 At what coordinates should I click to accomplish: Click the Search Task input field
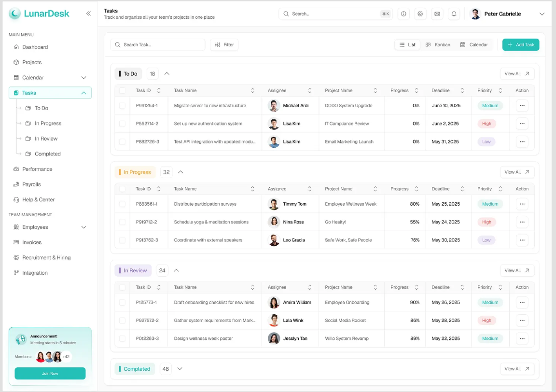pyautogui.click(x=158, y=45)
